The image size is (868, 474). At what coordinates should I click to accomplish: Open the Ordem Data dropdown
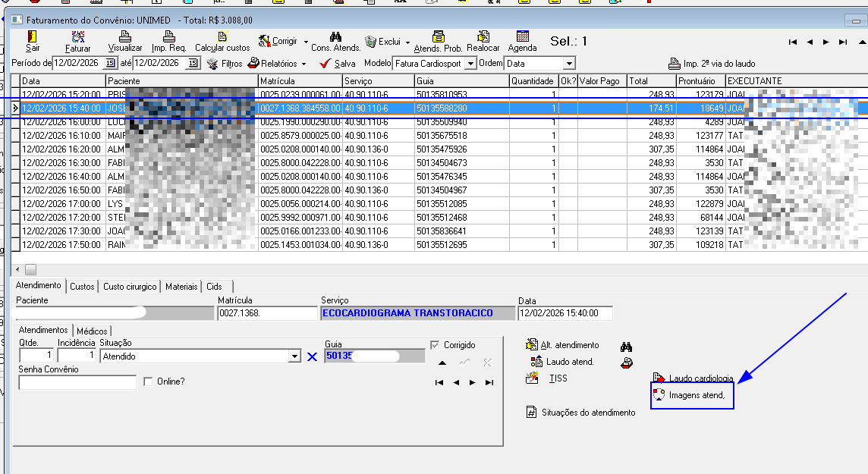[568, 64]
